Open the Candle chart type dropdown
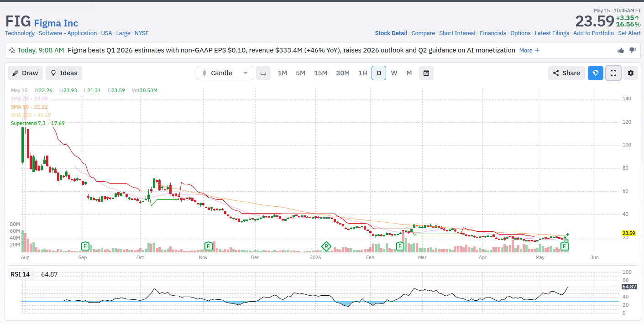Image resolution: width=644 pixels, height=324 pixels. point(225,73)
